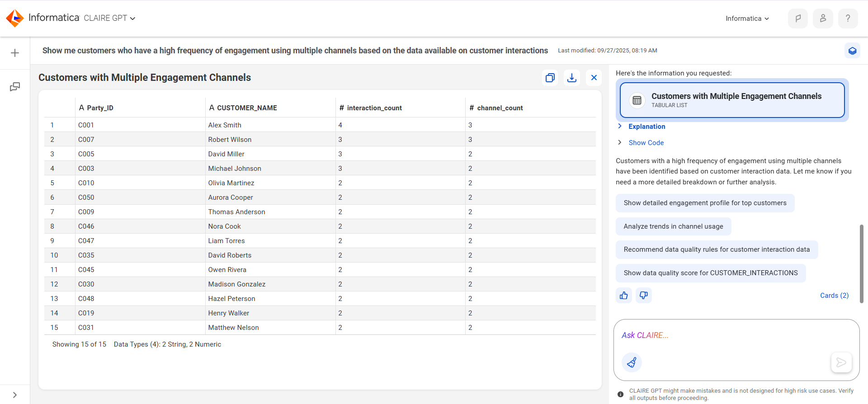The height and width of the screenshot is (404, 868).
Task: Copy the table with the copy icon
Action: (550, 78)
